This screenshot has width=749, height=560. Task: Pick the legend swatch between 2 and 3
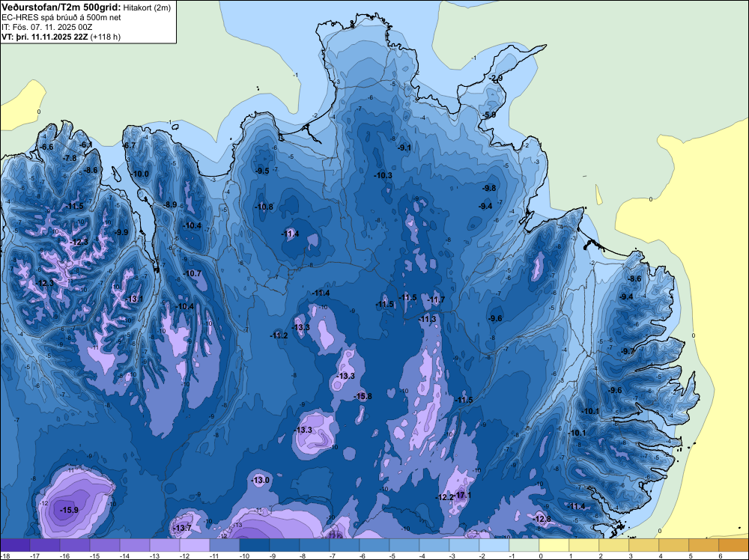click(x=614, y=545)
